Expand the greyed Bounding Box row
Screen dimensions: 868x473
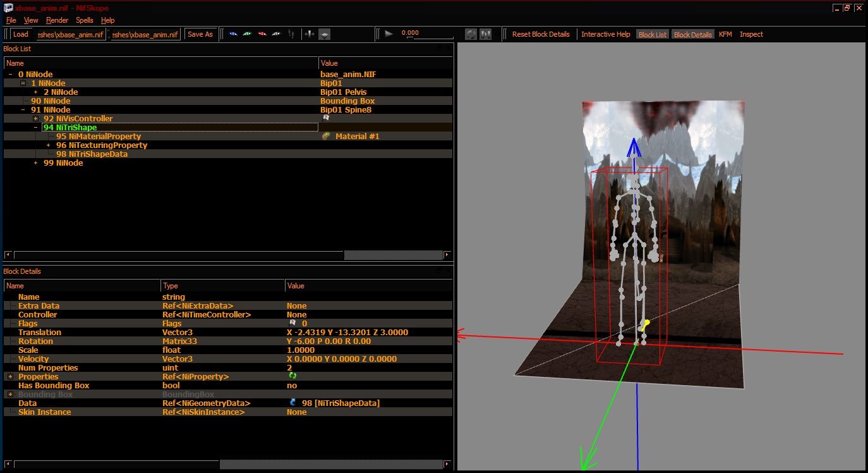click(x=10, y=395)
